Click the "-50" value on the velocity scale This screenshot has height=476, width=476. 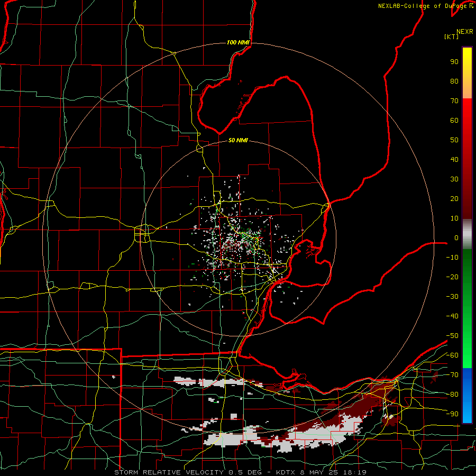[x=452, y=336]
